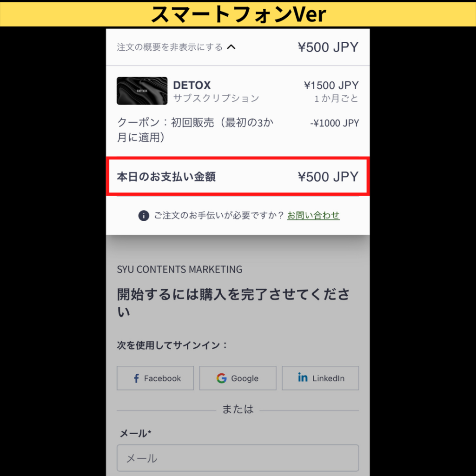Click the info circle icon

(144, 216)
